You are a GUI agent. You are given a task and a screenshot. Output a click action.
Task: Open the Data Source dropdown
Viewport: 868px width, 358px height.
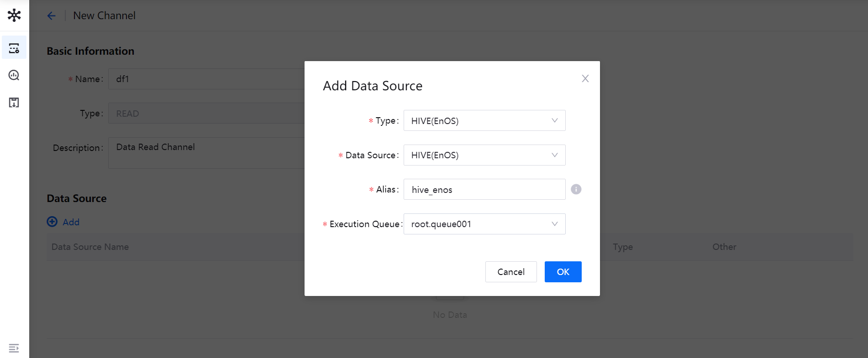coord(484,155)
